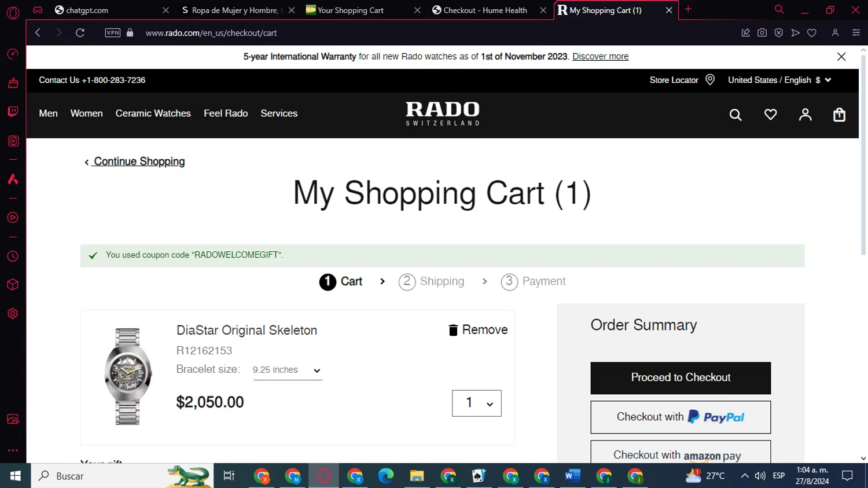The width and height of the screenshot is (868, 488).
Task: Expand United States / English region selector
Action: (779, 80)
